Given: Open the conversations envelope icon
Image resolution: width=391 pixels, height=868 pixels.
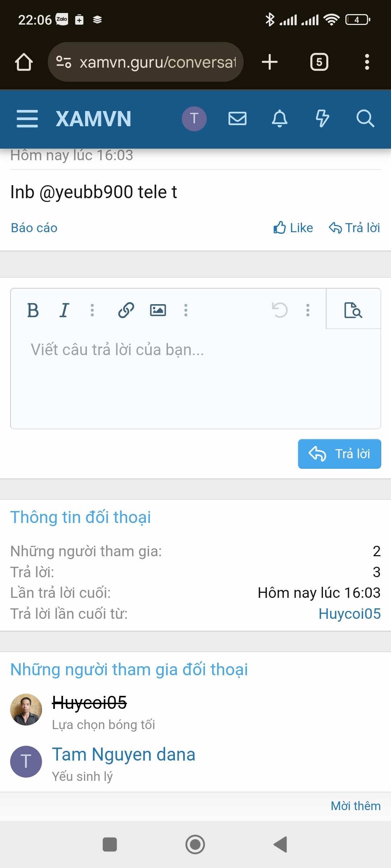Looking at the screenshot, I should (x=237, y=119).
